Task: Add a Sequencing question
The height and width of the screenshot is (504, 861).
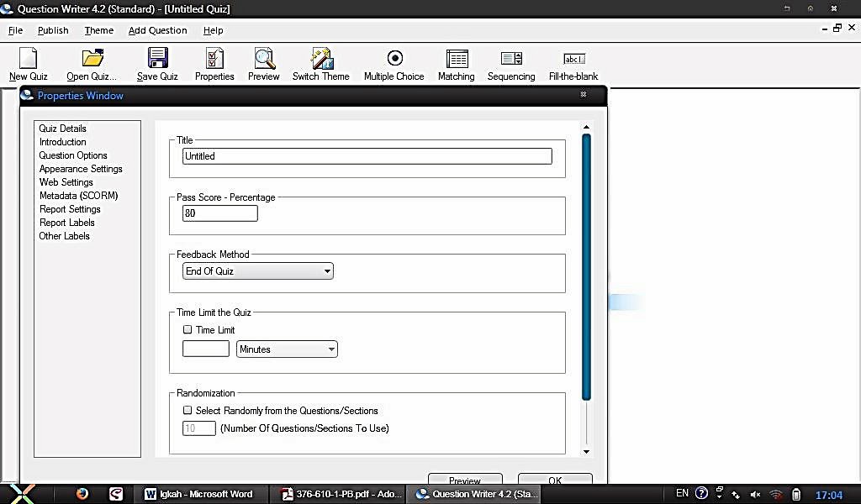Action: (511, 58)
